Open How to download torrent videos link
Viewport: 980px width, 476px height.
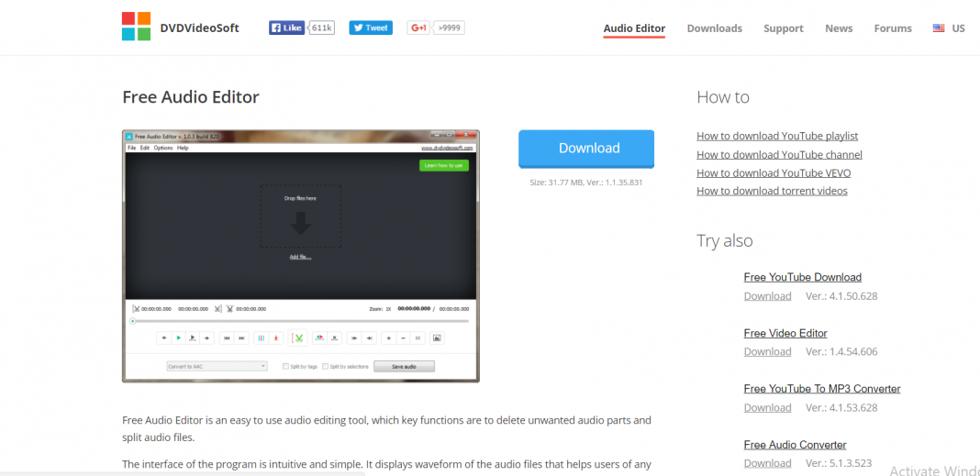(x=772, y=191)
